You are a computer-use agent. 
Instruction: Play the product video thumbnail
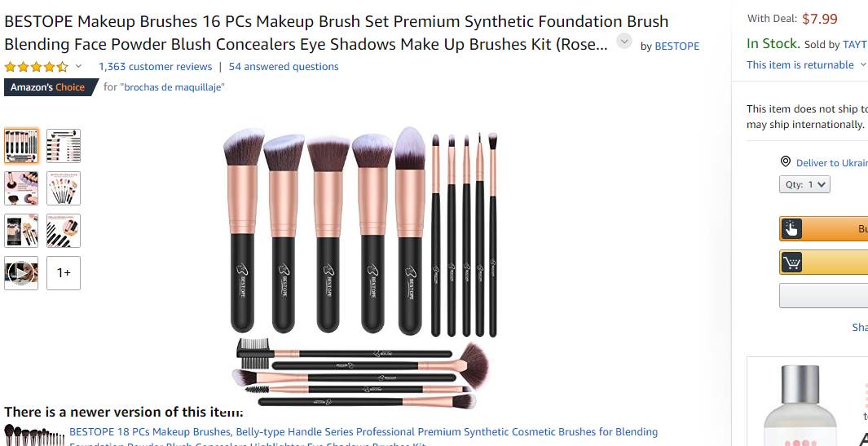point(21,272)
